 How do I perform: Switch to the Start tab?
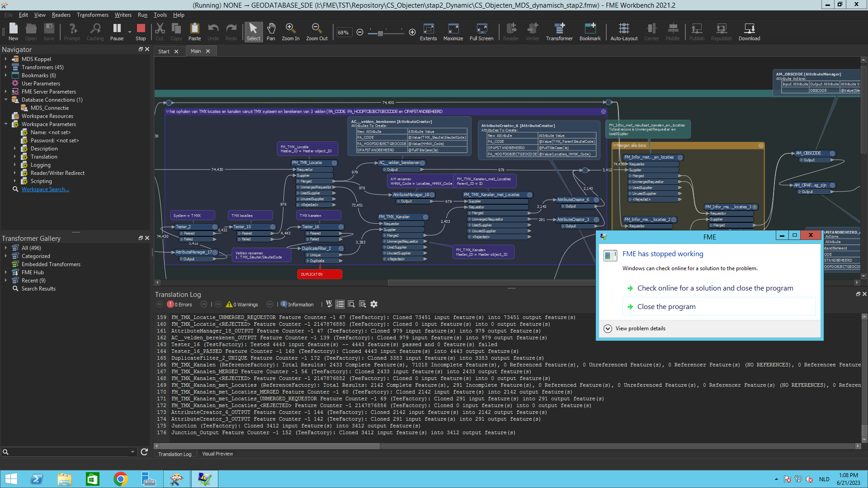pyautogui.click(x=164, y=52)
